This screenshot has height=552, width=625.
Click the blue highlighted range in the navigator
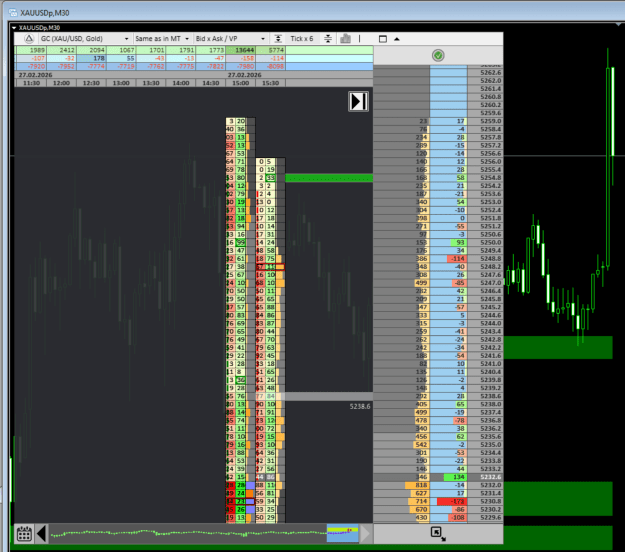[x=342, y=534]
